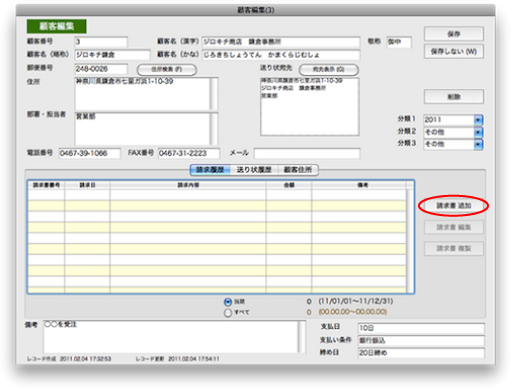This screenshot has width=512, height=389.
Task: Click the 支払い条件 field
Action: coord(421,340)
